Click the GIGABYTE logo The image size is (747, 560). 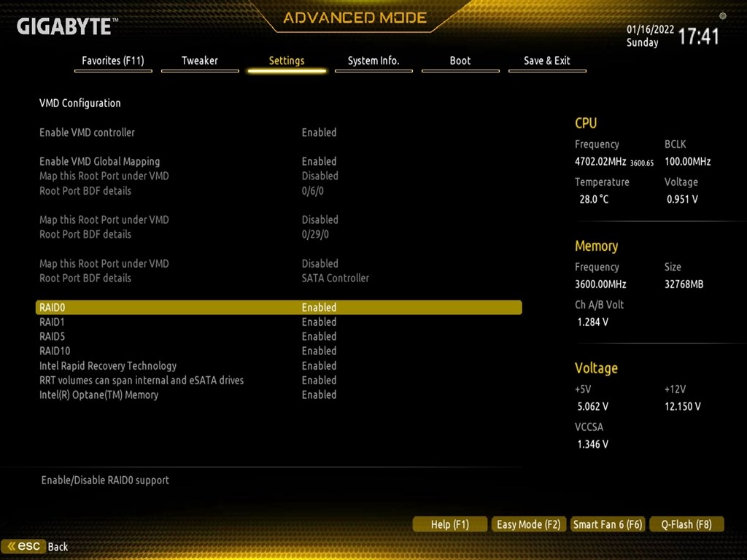coord(67,26)
